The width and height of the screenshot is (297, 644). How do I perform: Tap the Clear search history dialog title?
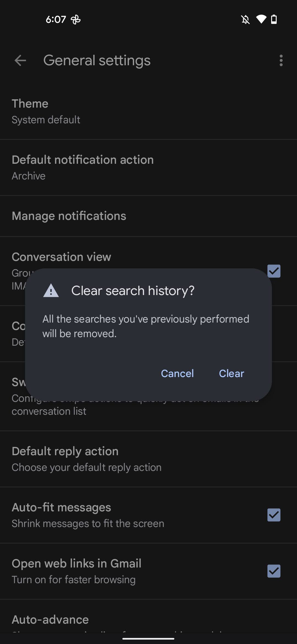(x=133, y=291)
